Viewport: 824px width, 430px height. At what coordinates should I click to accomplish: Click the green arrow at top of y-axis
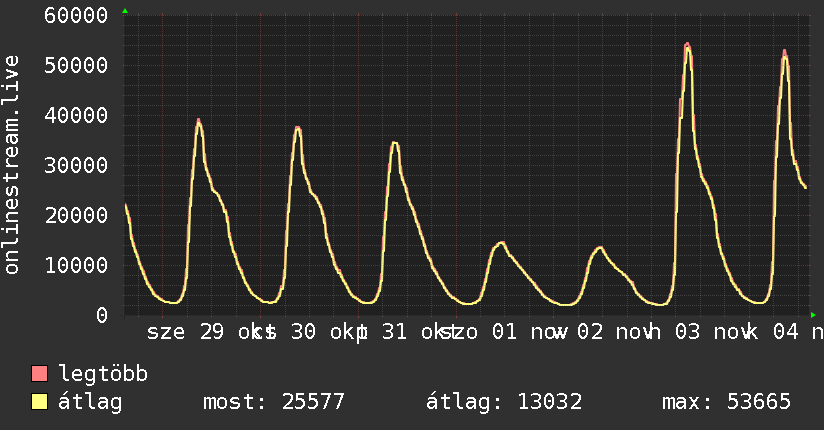click(x=125, y=11)
